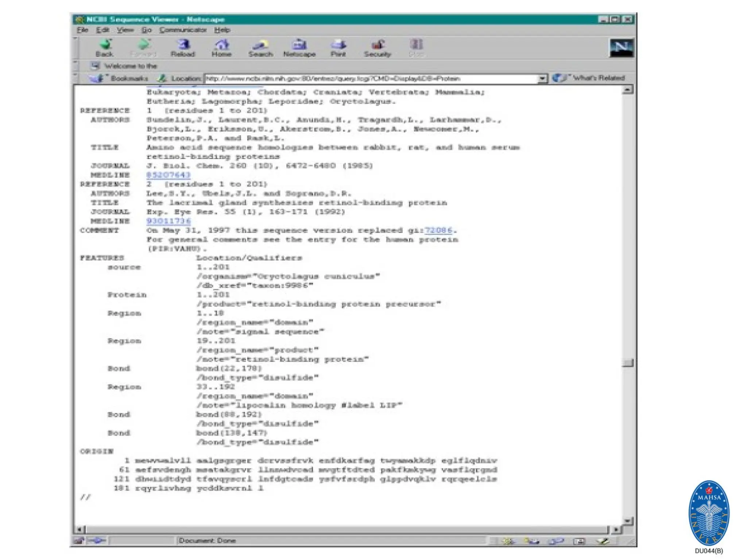Click the horizontal scrollbar right arrow
Image resolution: width=747 pixels, height=560 pixels.
click(x=616, y=529)
